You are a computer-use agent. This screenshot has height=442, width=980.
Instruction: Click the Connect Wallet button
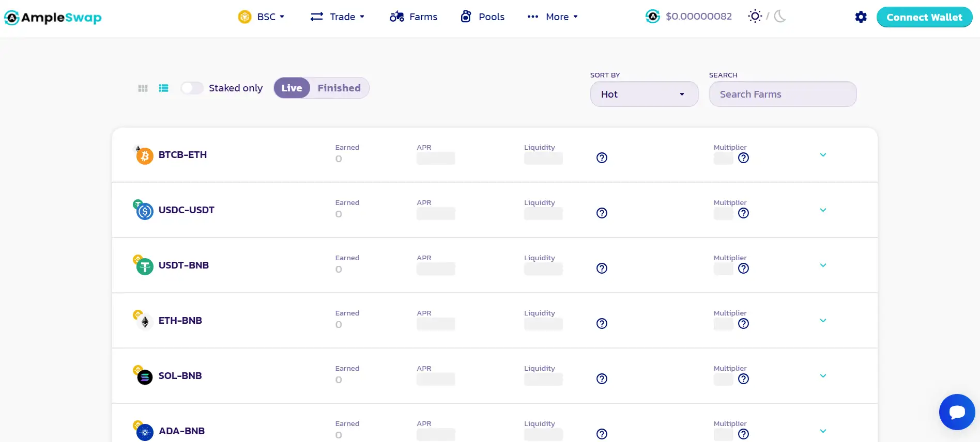[924, 17]
